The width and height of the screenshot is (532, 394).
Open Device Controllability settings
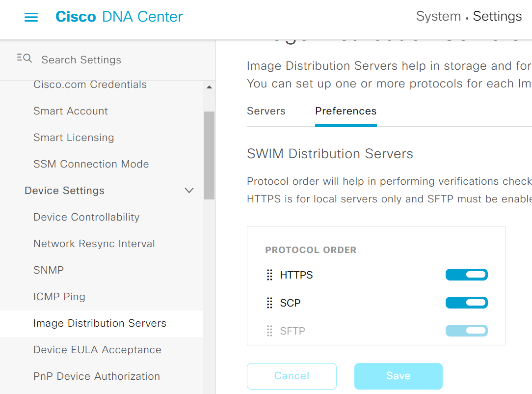[86, 217]
